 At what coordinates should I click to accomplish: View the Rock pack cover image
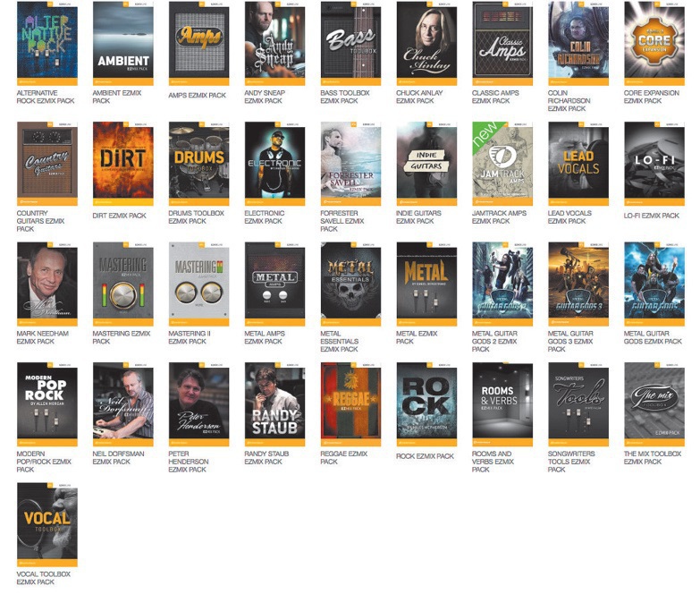pos(426,404)
